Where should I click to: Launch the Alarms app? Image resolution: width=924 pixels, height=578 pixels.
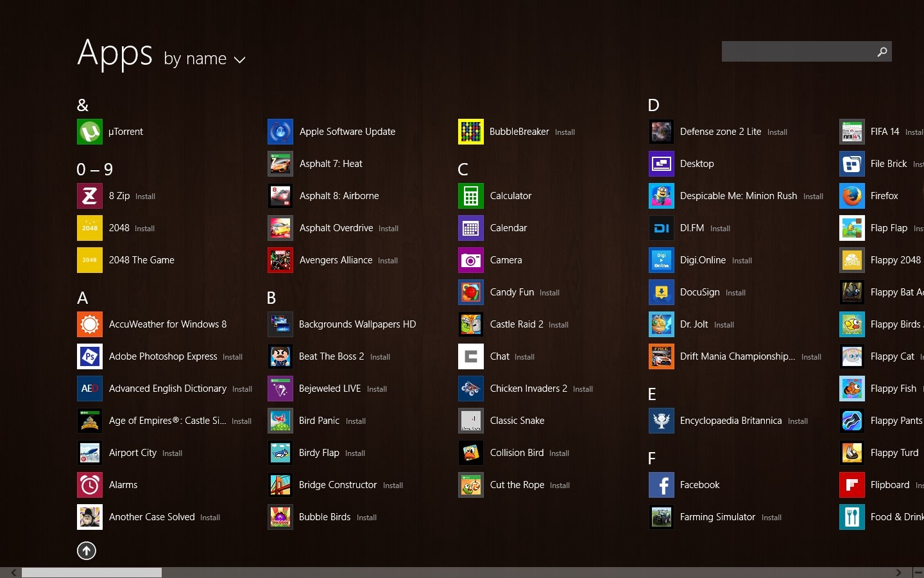(x=123, y=485)
